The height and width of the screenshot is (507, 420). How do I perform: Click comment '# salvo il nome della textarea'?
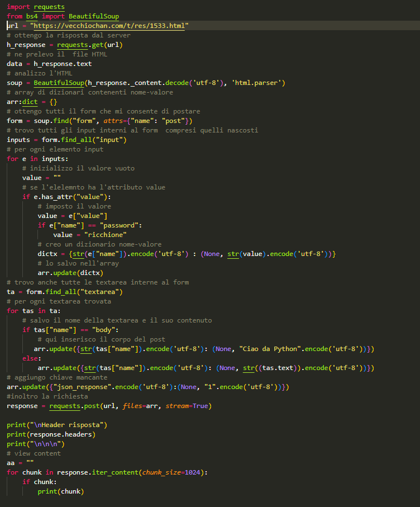117,320
